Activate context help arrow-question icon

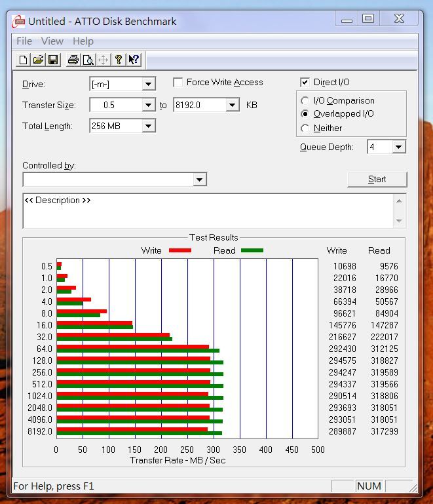pyautogui.click(x=134, y=60)
